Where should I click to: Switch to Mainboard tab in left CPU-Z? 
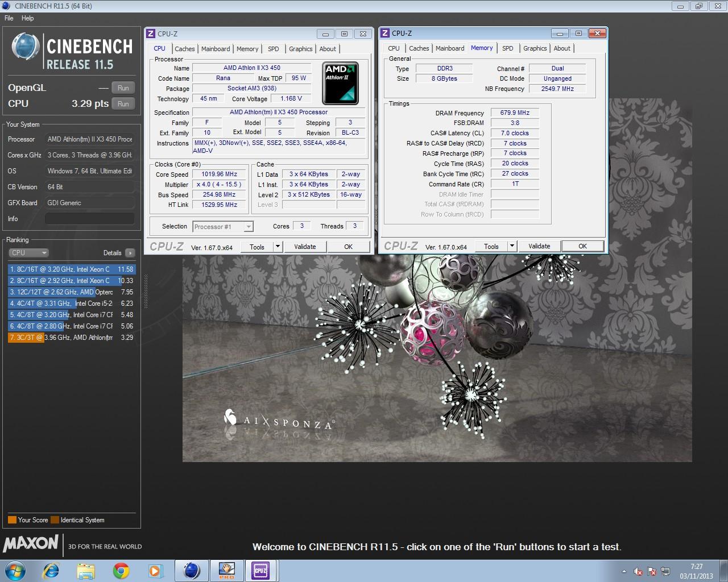(x=216, y=49)
